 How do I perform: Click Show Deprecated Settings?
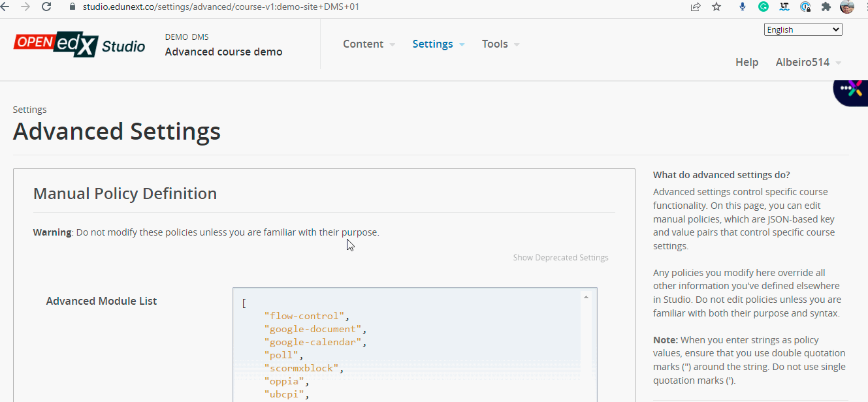tap(560, 258)
